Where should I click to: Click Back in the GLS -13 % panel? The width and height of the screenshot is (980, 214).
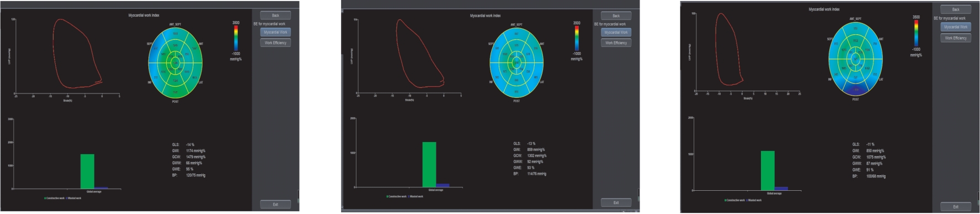click(616, 15)
